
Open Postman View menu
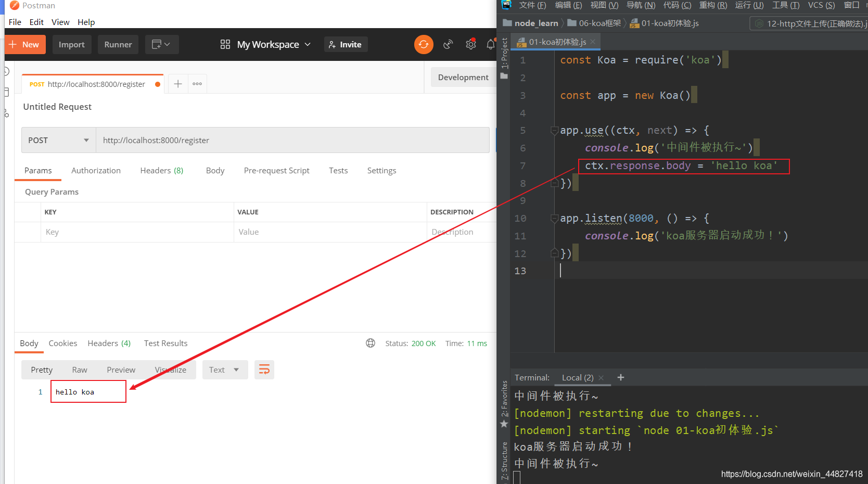[60, 22]
